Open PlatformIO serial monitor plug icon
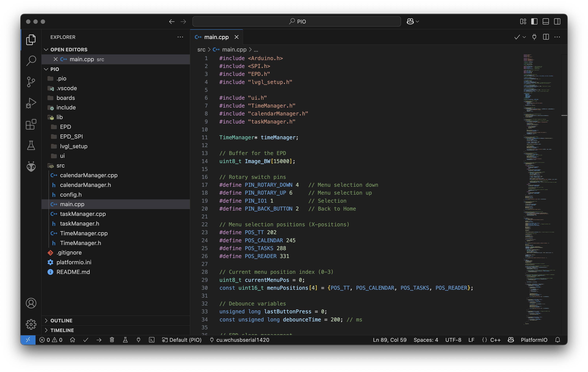Viewport: 588px width, 372px height. (138, 340)
